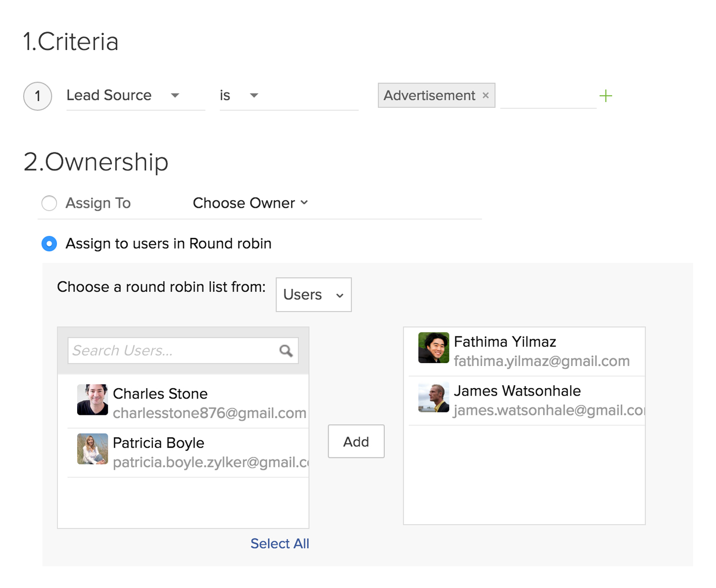The image size is (716, 588).
Task: Click Charles Stone's profile photo
Action: point(93,400)
